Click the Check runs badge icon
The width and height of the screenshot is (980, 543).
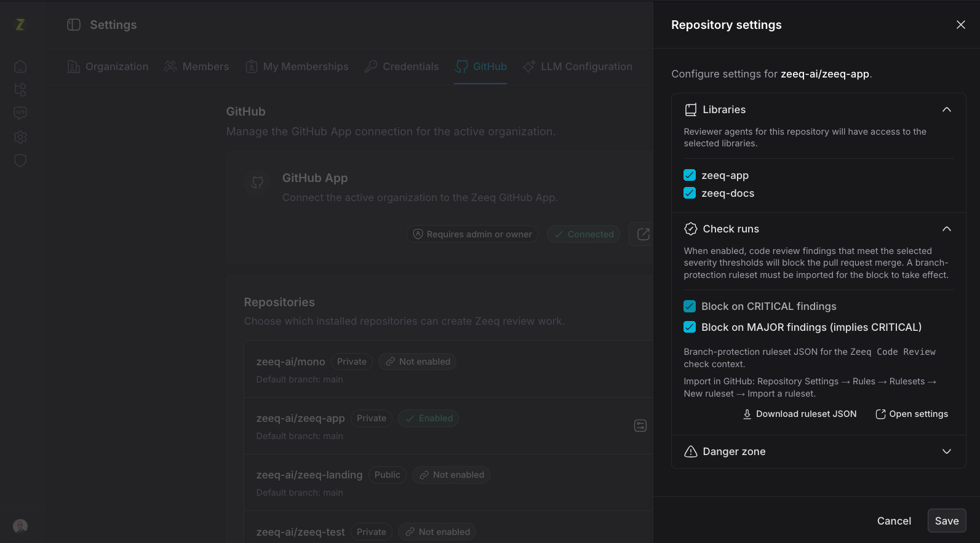[691, 229]
